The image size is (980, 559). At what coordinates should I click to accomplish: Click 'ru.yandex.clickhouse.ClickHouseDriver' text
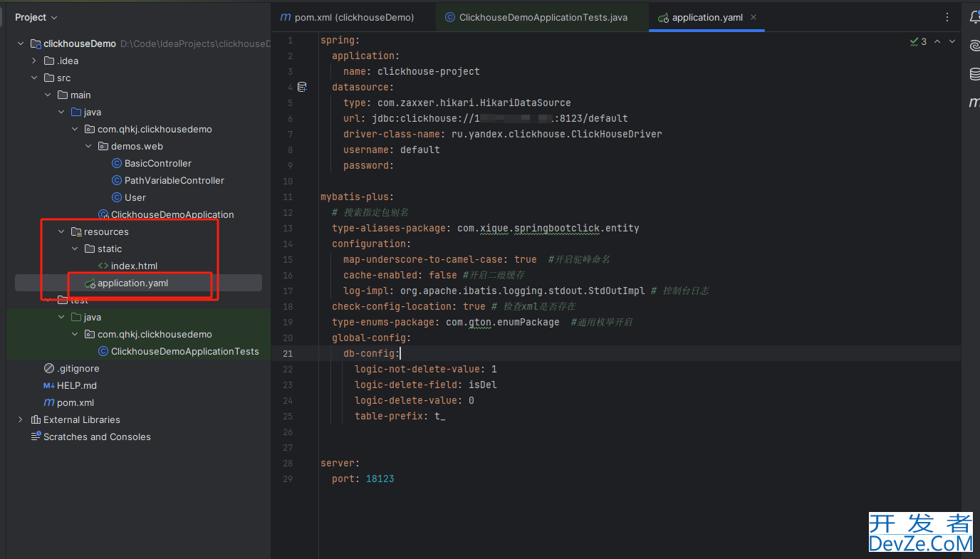[557, 134]
